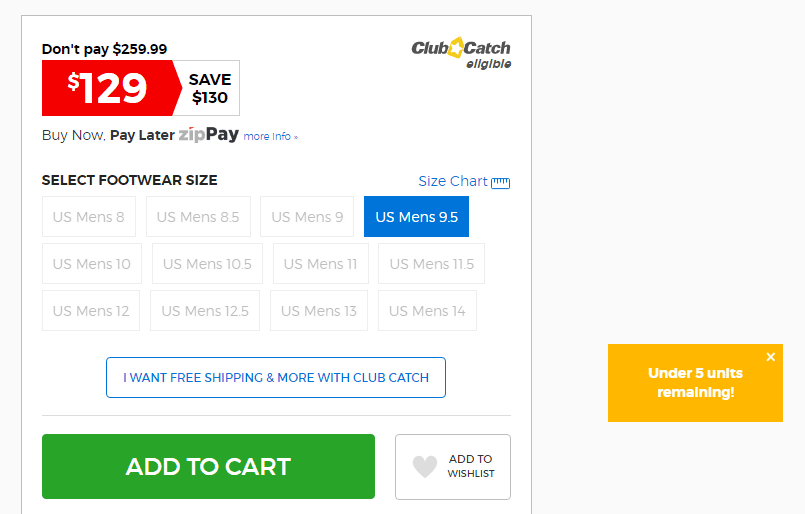Select size US Mens 12.5
This screenshot has height=514, width=805.
205,311
